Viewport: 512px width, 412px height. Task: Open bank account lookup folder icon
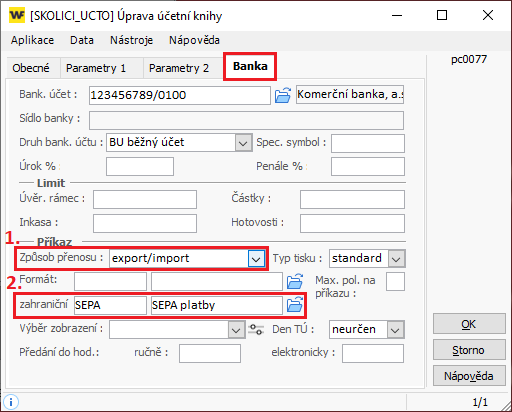(x=283, y=95)
